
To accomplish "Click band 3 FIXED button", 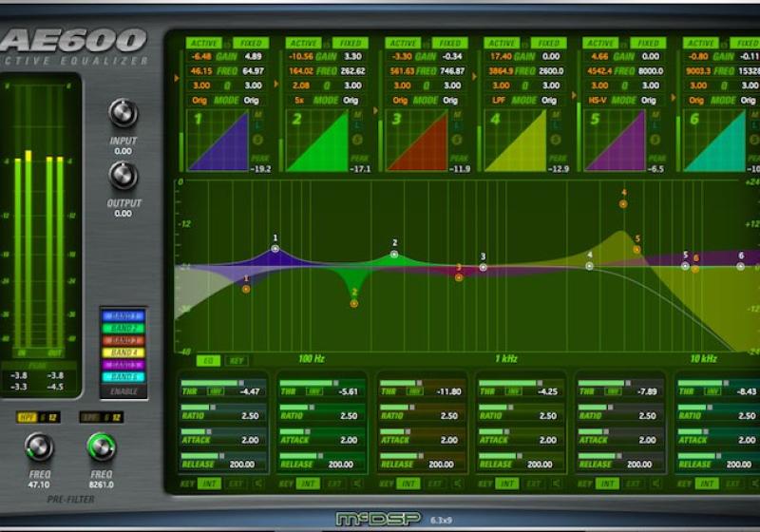I will coord(450,43).
